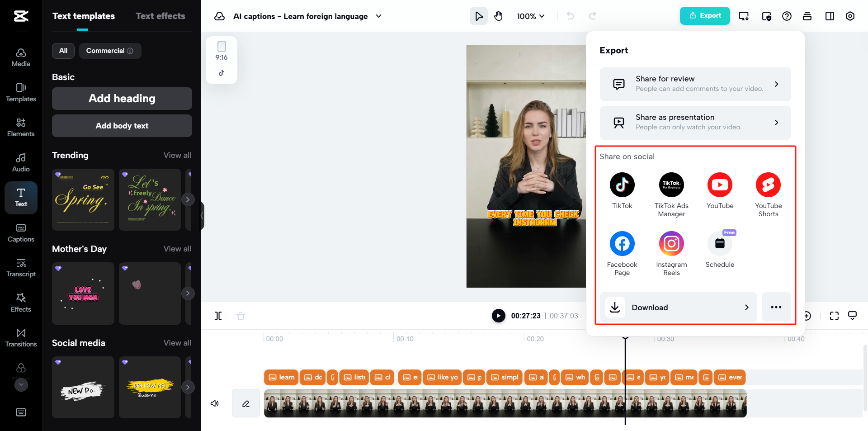Open the Effects panel
Viewport: 868px width, 431px height.
point(20,302)
